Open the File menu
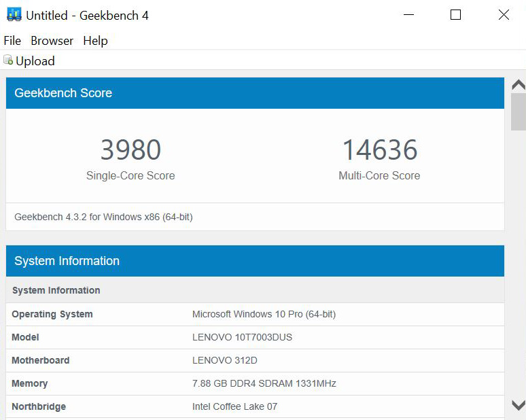Viewport: 526px width, 420px height. (12, 41)
